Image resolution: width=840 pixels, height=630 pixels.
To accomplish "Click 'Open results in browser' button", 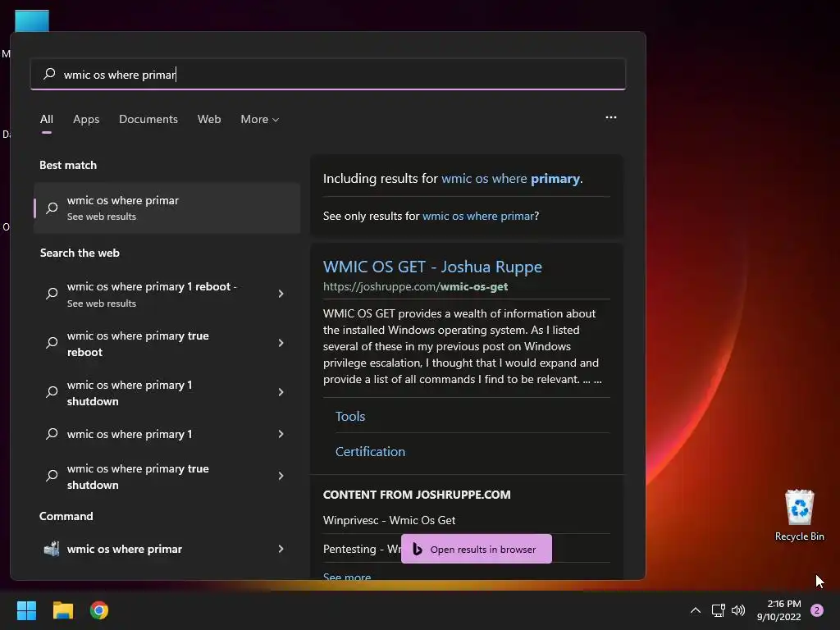I will 477,549.
